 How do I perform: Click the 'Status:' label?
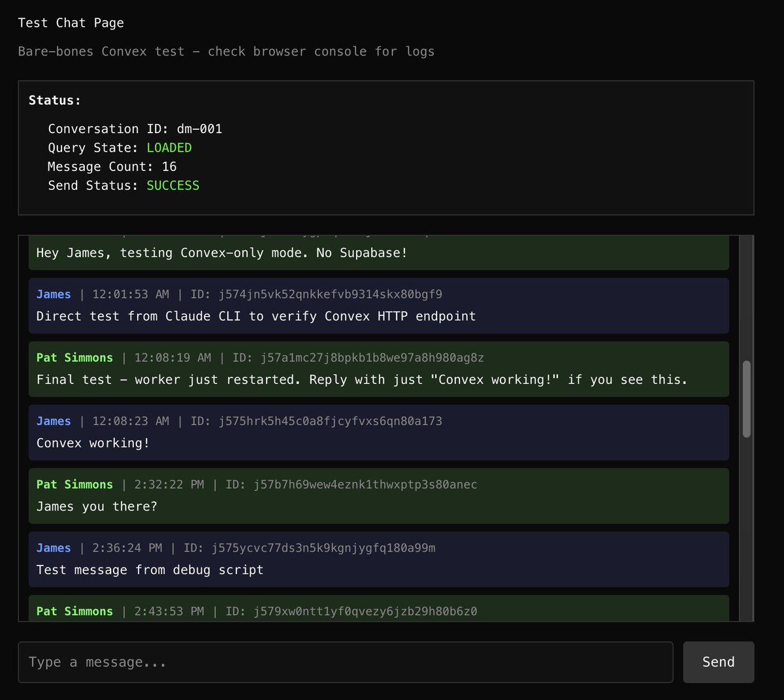coord(55,101)
